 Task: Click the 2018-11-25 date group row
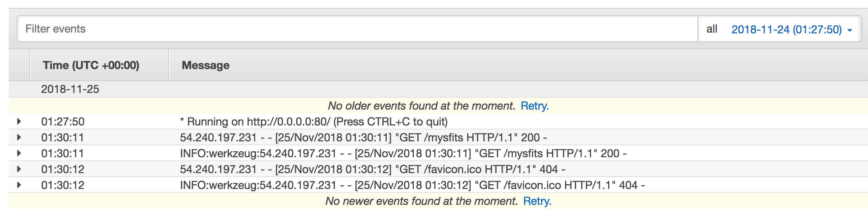point(438,89)
